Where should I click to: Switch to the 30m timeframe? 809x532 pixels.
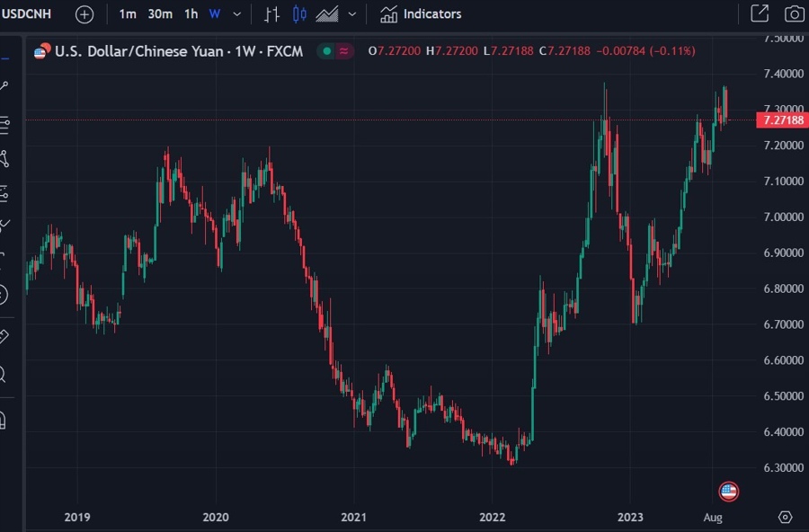coord(160,14)
